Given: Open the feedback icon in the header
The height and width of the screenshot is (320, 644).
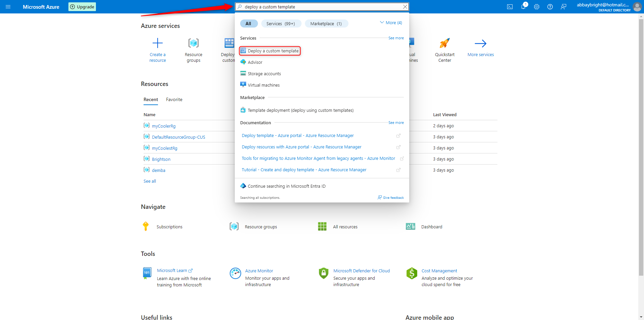Looking at the screenshot, I should 563,7.
